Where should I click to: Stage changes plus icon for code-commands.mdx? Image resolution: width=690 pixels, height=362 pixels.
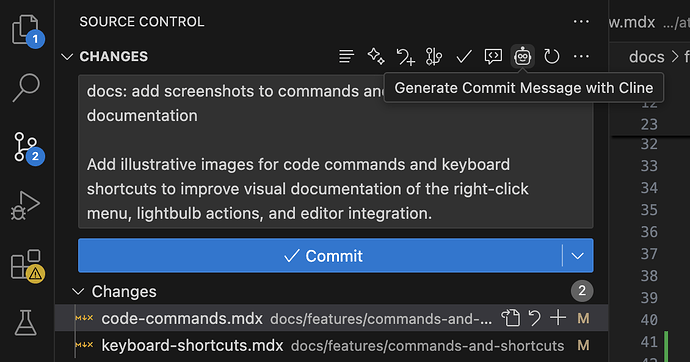pos(558,318)
